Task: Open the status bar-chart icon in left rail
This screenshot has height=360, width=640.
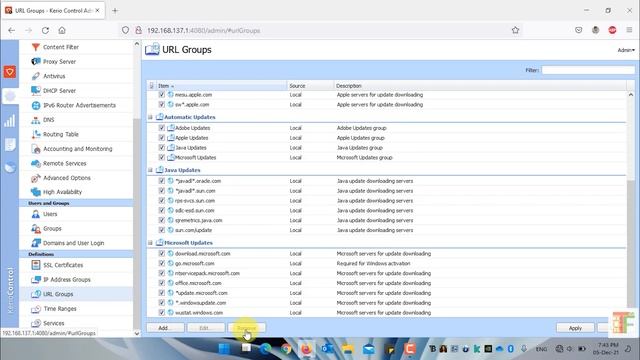Action: [10, 121]
